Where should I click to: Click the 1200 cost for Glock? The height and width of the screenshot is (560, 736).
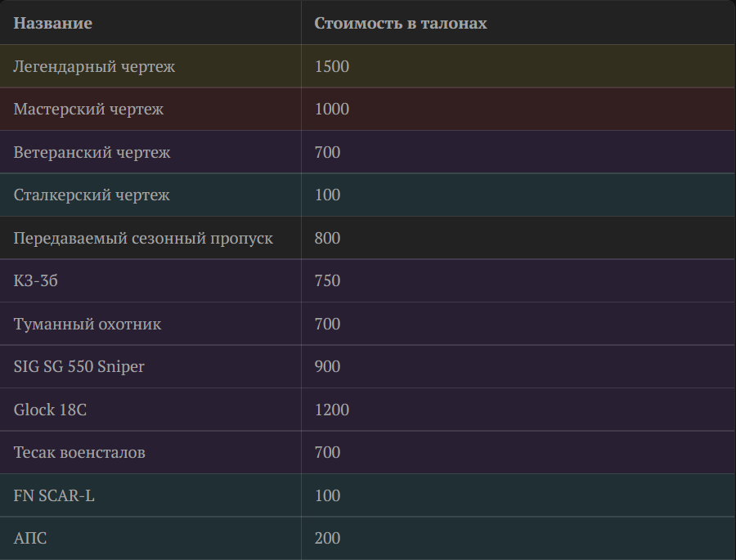tap(332, 410)
